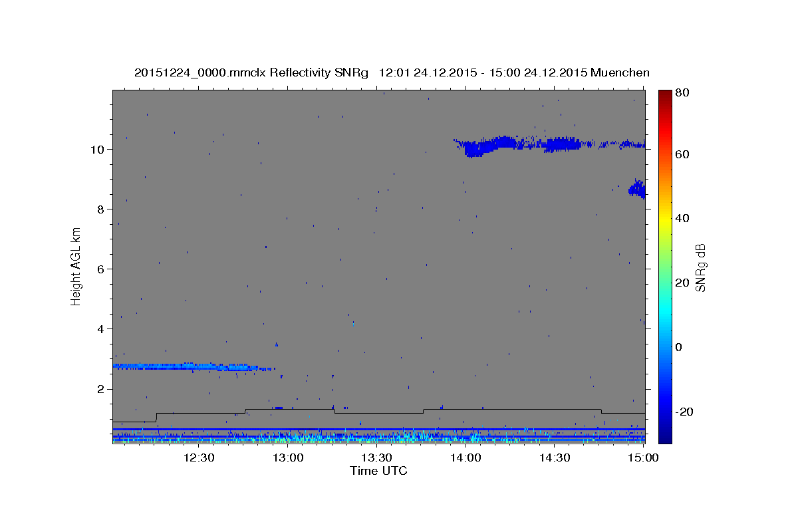Image resolution: width=798 pixels, height=532 pixels.
Task: Click the colorbar value 60
Action: click(x=682, y=154)
